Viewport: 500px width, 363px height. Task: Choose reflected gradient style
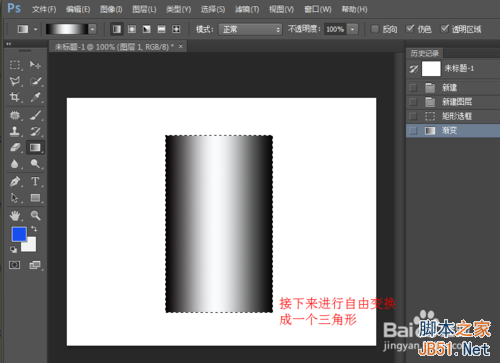click(161, 29)
